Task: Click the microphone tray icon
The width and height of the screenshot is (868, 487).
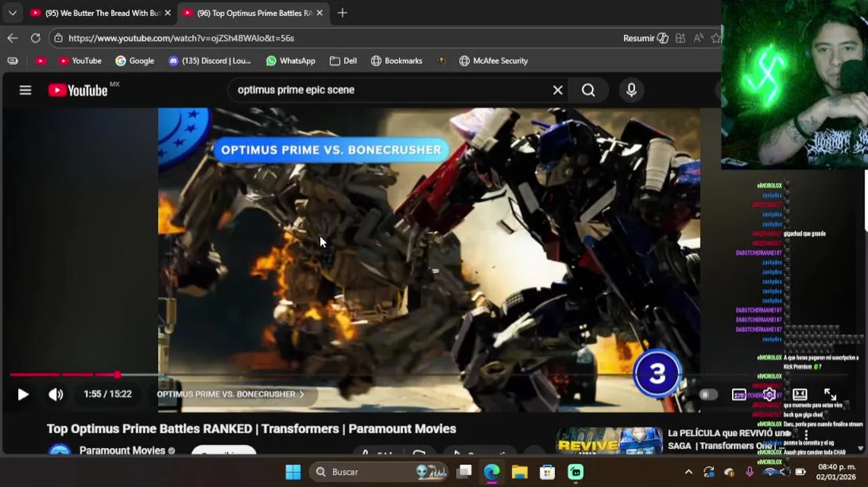Action: [749, 471]
